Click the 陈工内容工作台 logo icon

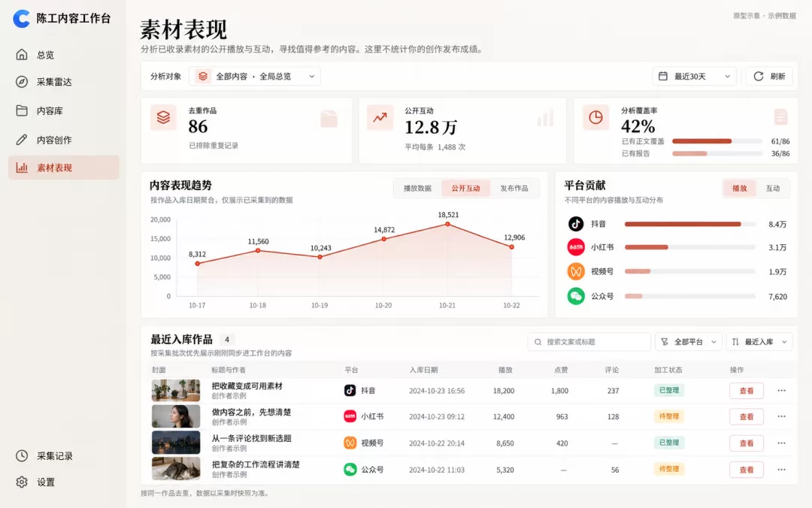[x=21, y=19]
